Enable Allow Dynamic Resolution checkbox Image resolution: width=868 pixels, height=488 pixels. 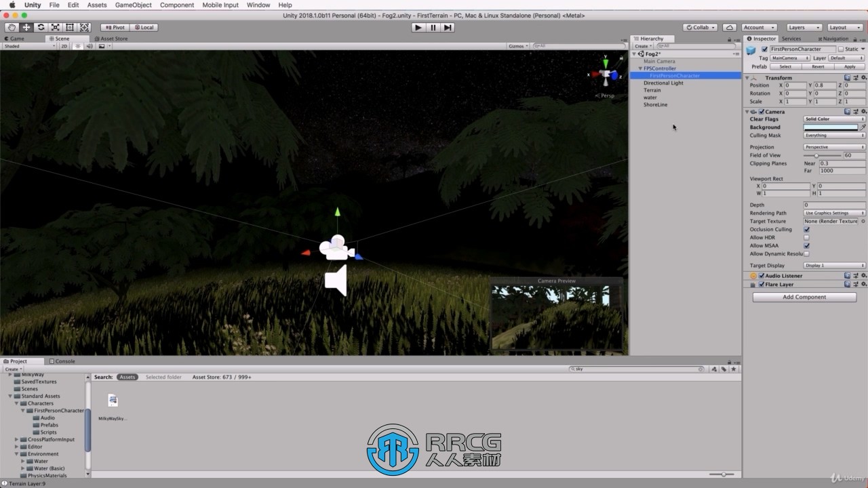point(806,254)
